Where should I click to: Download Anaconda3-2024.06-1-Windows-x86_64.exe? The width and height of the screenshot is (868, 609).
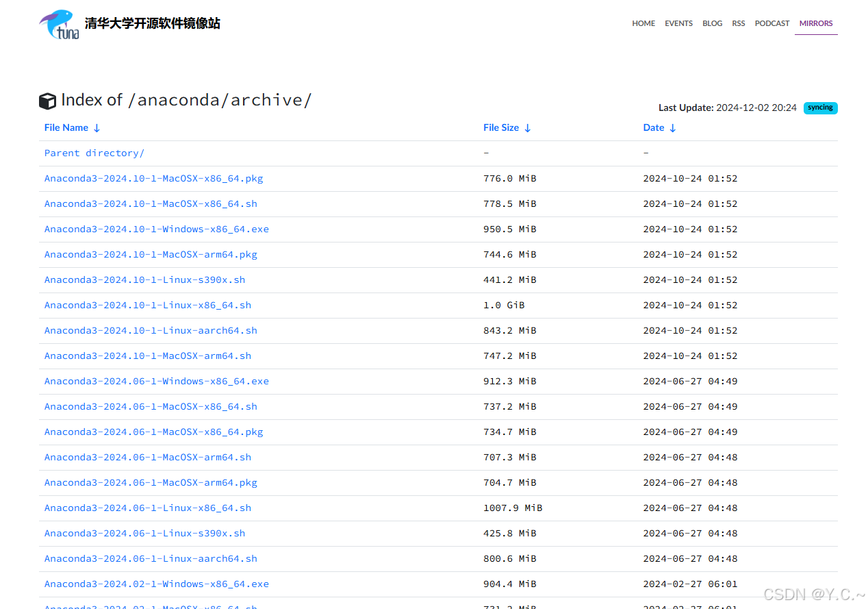[x=157, y=381]
